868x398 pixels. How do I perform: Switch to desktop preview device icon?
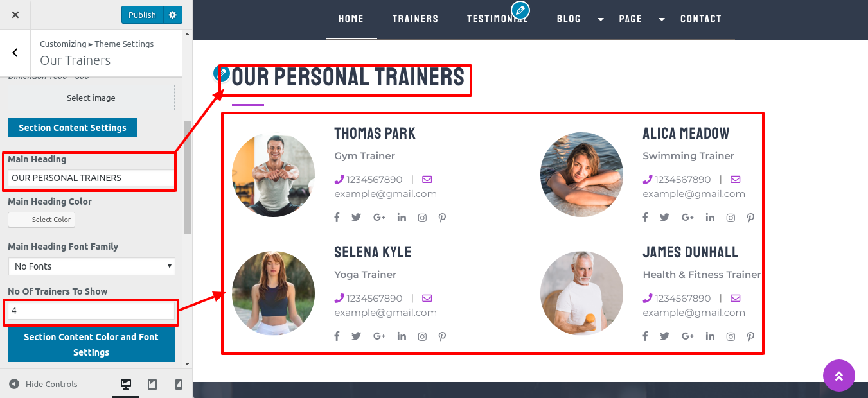click(x=126, y=385)
